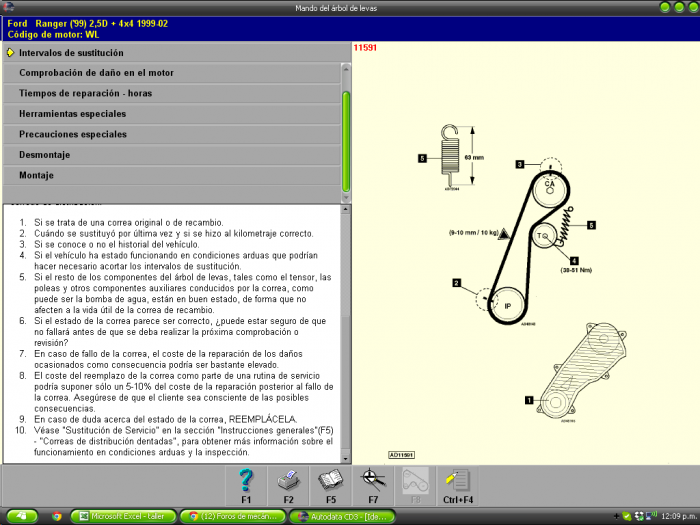The width and height of the screenshot is (700, 525).
Task: Select Herramientas especiales section
Action: [x=172, y=114]
